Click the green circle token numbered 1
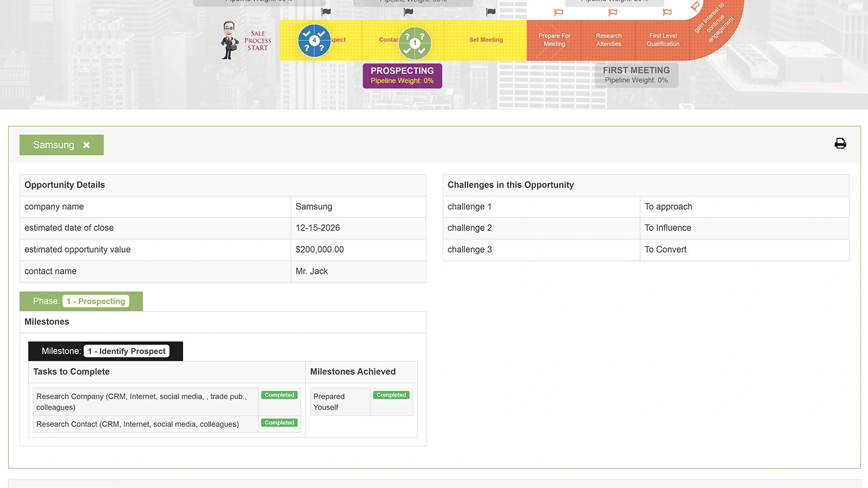This screenshot has height=488, width=868. coord(415,43)
